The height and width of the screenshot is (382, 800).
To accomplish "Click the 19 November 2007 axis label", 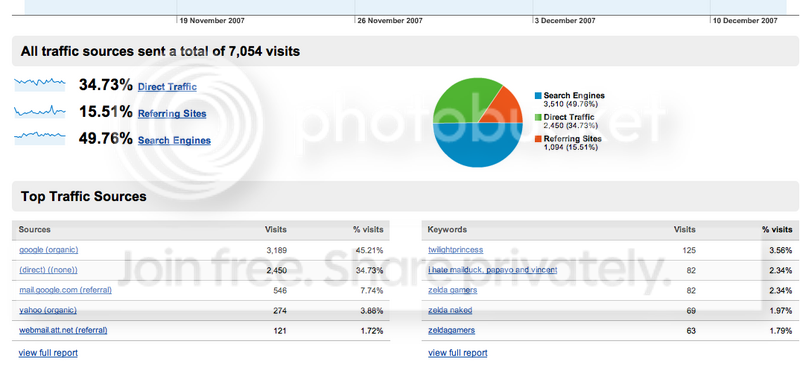I will (212, 21).
